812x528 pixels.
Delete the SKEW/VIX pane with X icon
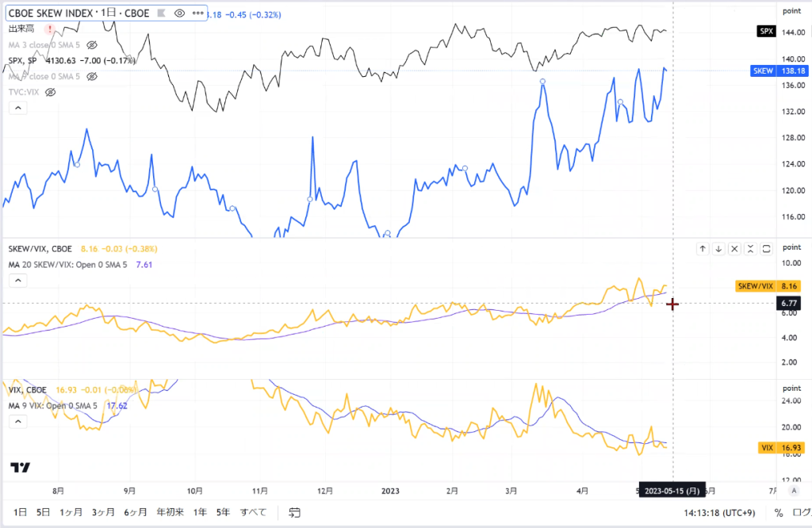coord(734,249)
